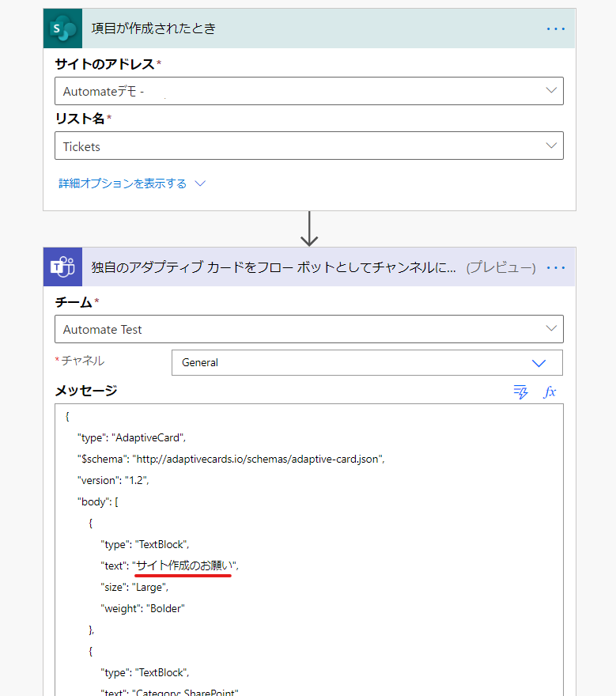616x696 pixels.
Task: Open the fx expression editor
Action: coord(550,392)
